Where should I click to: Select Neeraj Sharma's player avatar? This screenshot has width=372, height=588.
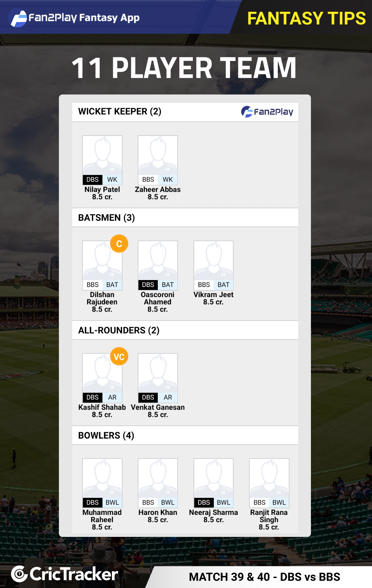tap(214, 478)
